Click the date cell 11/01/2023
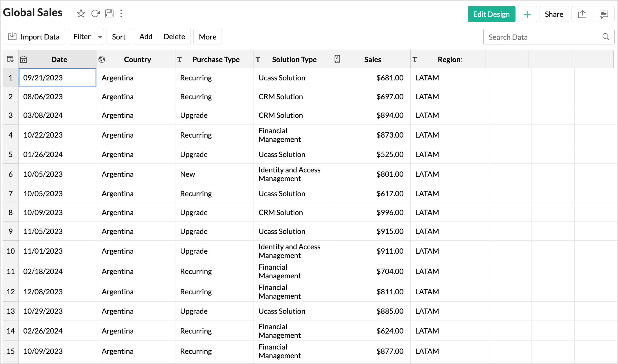The image size is (618, 364). tap(58, 251)
